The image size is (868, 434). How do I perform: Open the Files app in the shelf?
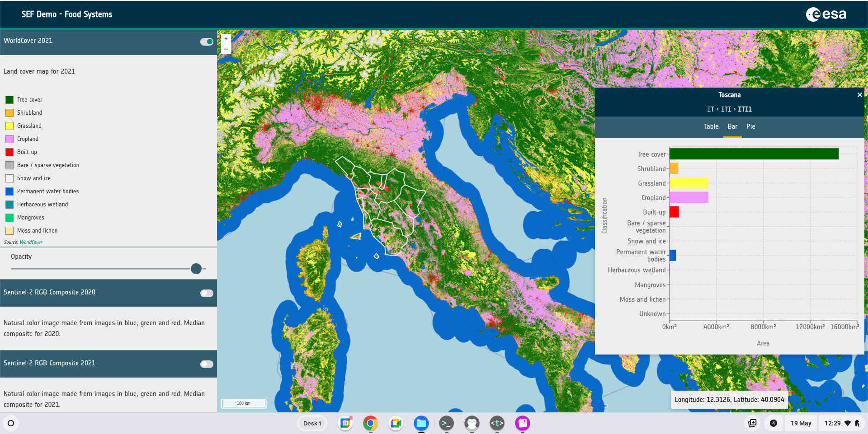[x=421, y=423]
